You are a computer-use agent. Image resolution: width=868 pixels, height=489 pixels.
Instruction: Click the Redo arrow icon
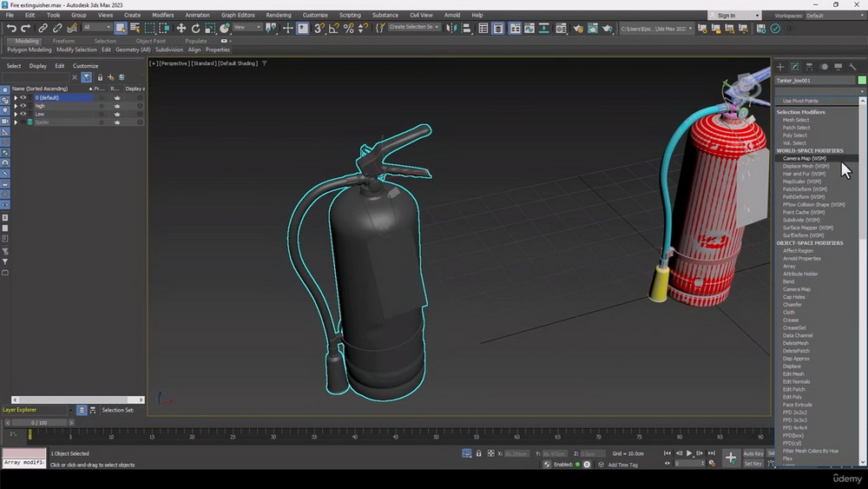point(25,29)
